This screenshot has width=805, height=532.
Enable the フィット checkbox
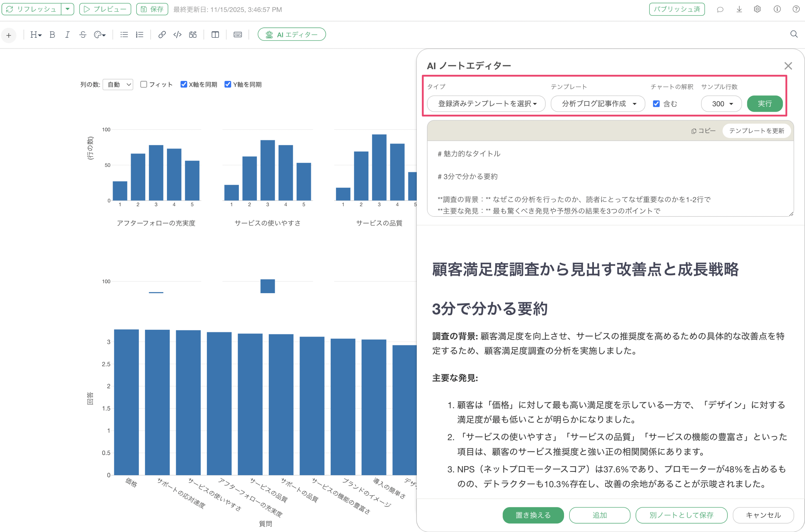[144, 84]
